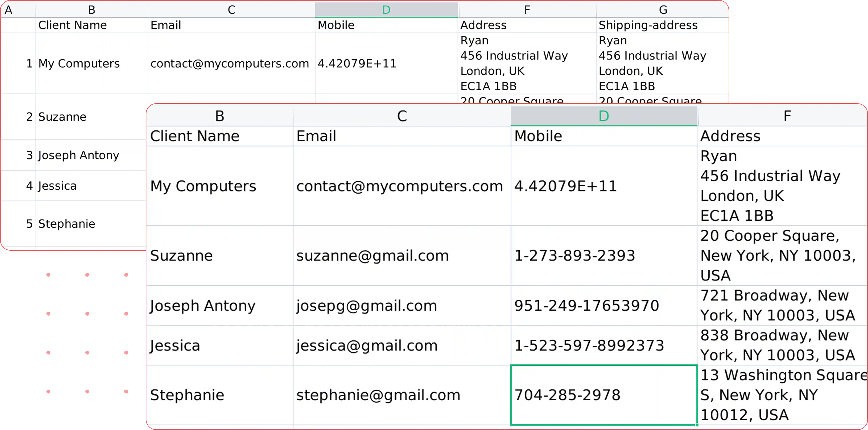Select My Computers cell in back spreadsheet
This screenshot has width=868, height=430.
tap(92, 63)
